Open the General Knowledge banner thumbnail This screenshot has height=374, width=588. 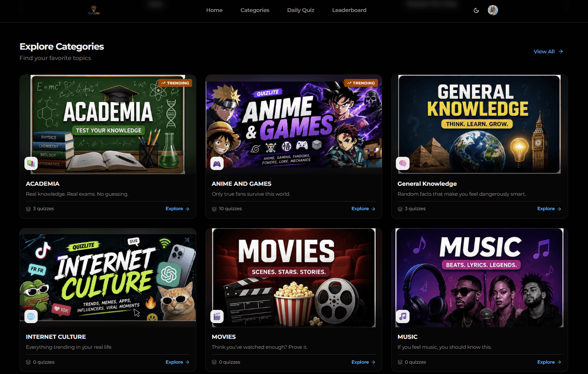click(x=480, y=124)
